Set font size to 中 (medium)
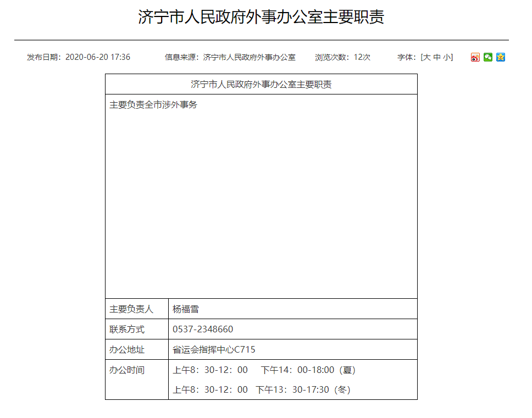532x418 pixels. coord(437,57)
